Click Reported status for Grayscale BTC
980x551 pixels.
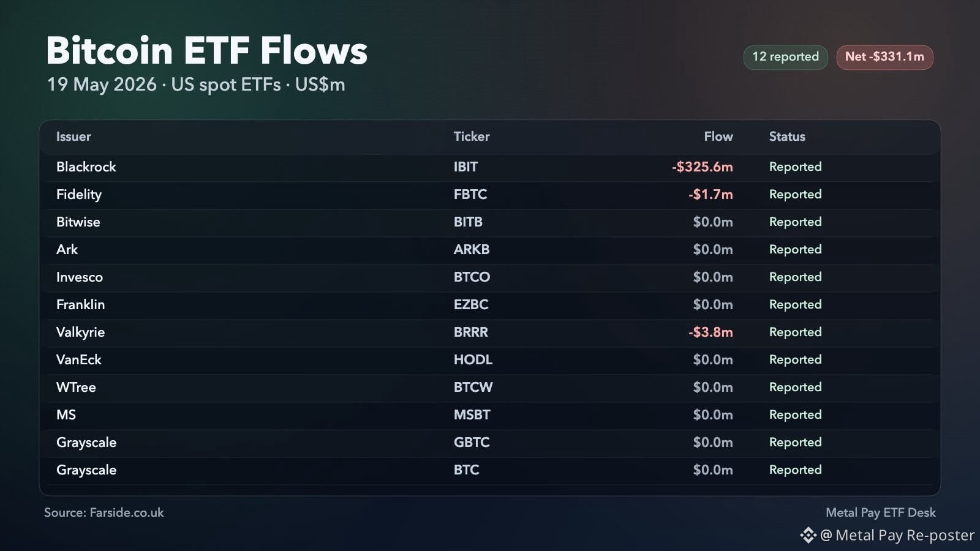coord(795,470)
